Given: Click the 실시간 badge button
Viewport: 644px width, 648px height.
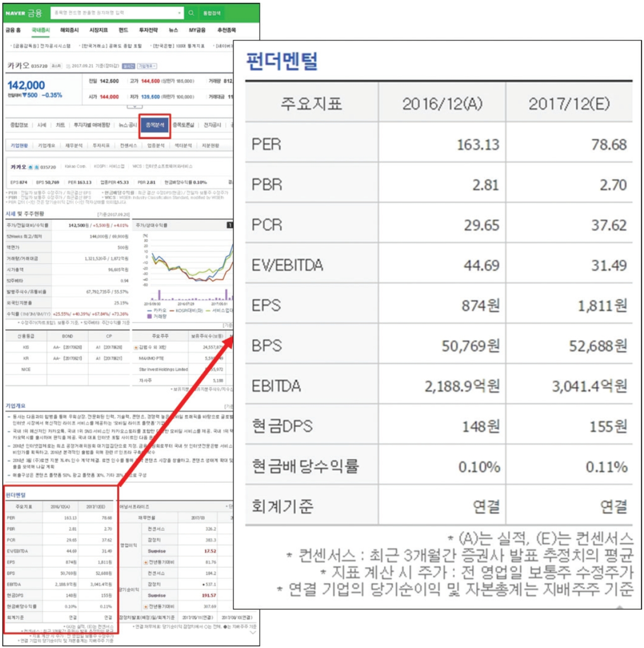Looking at the screenshot, I should click(128, 66).
